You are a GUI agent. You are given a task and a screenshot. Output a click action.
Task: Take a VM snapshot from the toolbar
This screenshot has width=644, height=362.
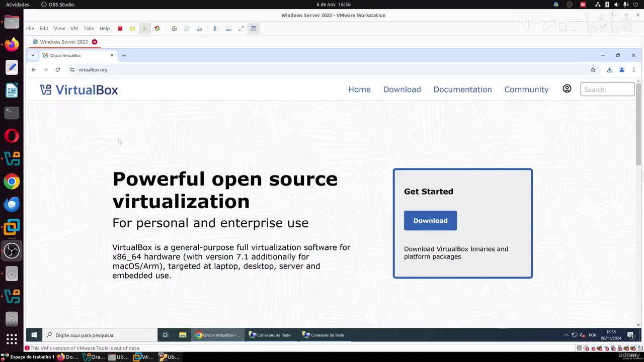click(x=174, y=29)
